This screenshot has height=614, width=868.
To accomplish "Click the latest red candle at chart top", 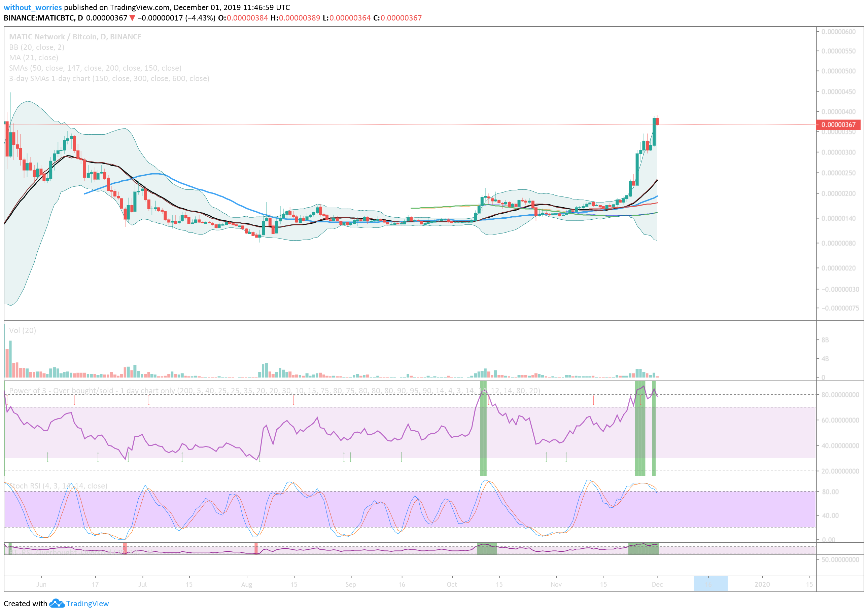I will (657, 121).
